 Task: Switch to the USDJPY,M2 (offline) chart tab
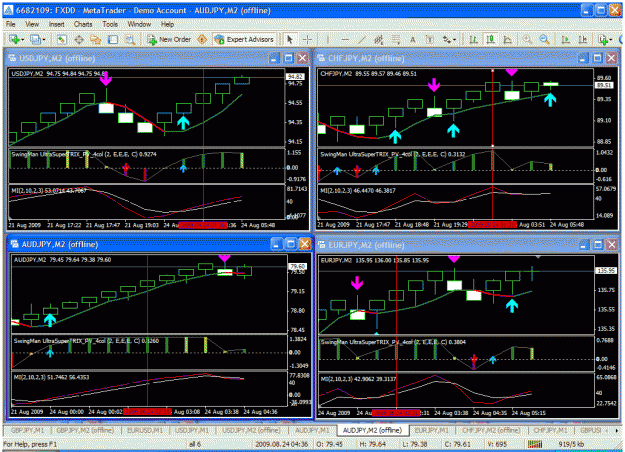251,430
